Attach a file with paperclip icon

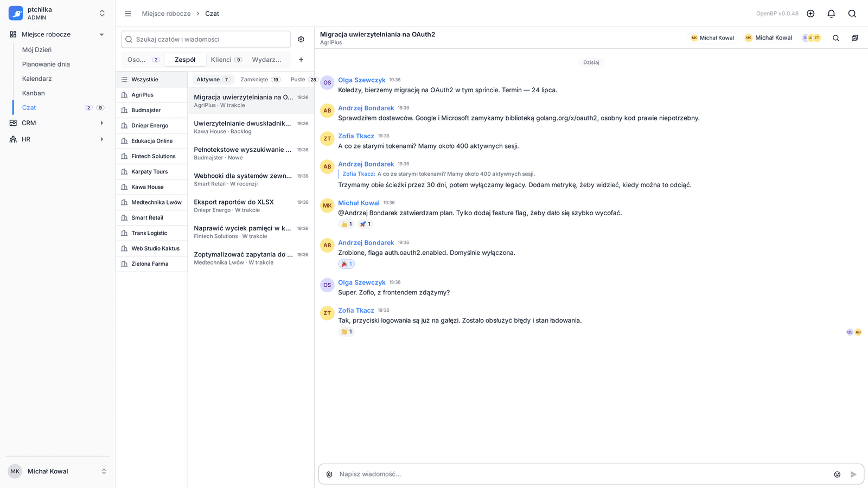coord(329,474)
